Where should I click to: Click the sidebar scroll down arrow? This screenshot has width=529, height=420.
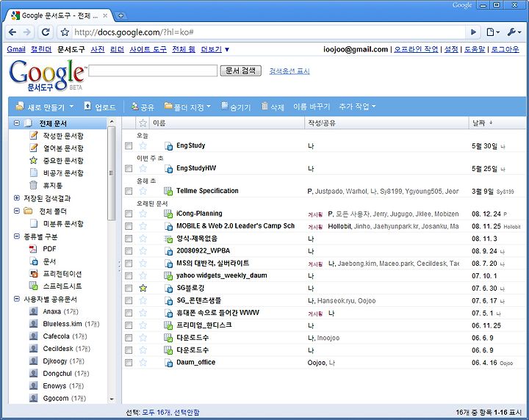tap(112, 399)
